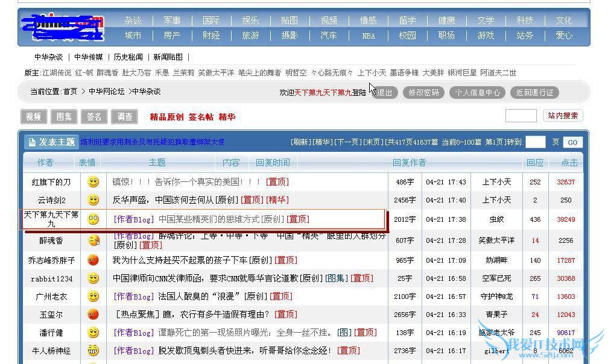Open 个人信息中心 personal info center

coord(477,93)
